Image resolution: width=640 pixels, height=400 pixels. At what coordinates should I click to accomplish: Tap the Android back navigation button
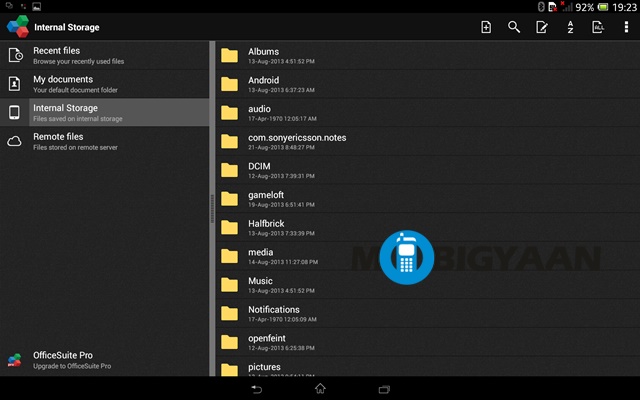tap(257, 389)
